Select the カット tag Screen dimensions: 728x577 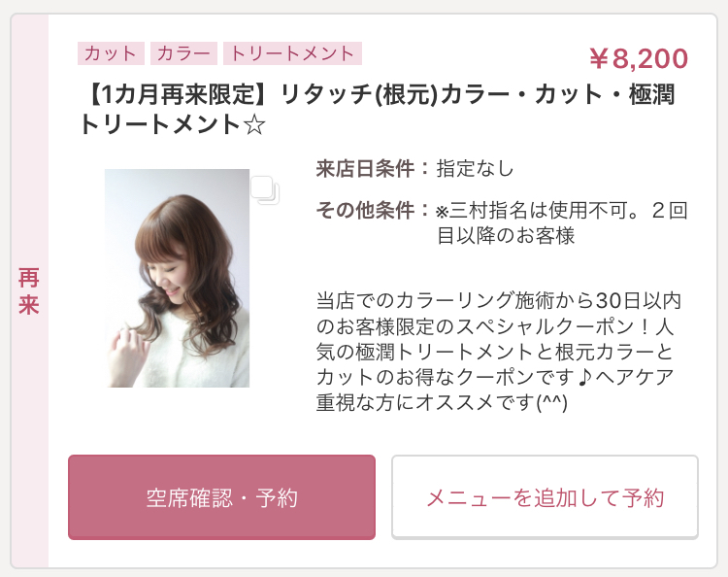(111, 53)
